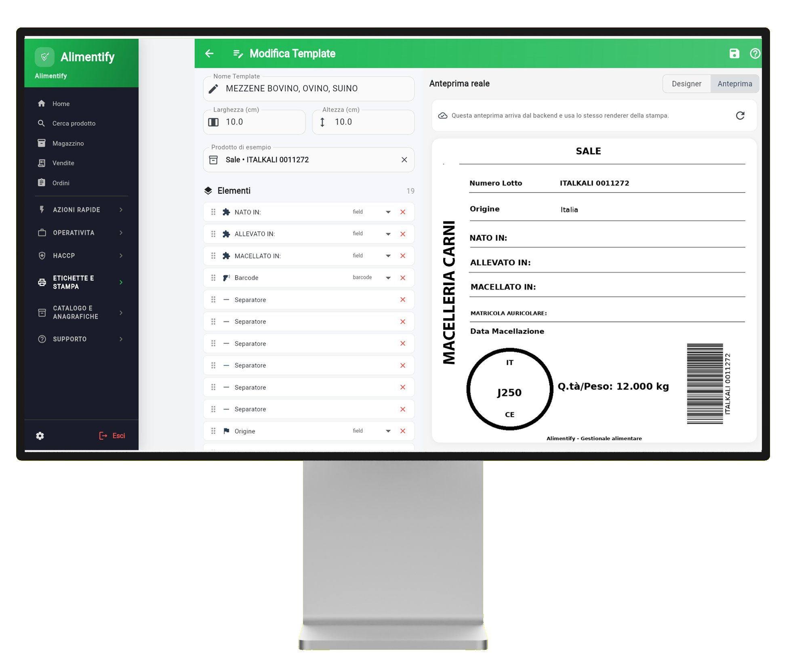The width and height of the screenshot is (808, 672).
Task: Clear the sample product Sale selection
Action: click(404, 160)
